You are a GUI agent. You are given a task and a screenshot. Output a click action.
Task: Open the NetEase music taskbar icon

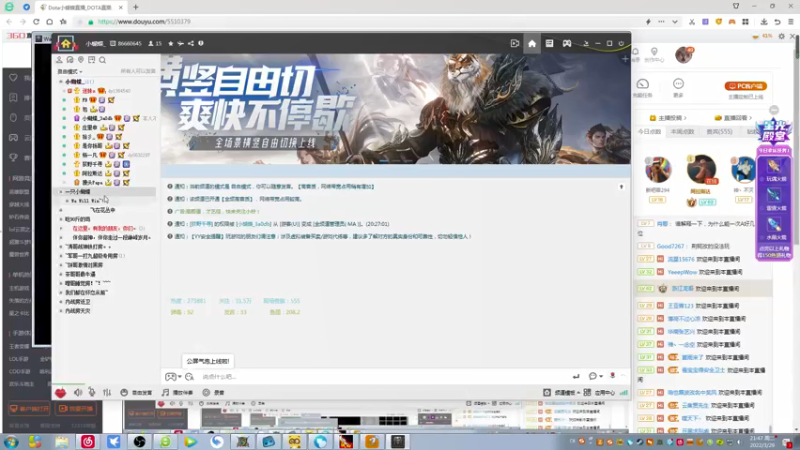(88, 441)
